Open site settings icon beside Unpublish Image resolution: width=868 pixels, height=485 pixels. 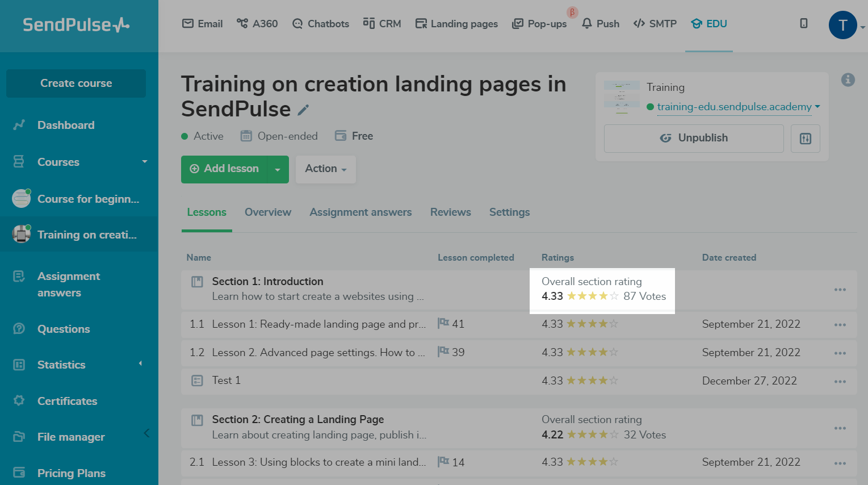[x=805, y=139]
